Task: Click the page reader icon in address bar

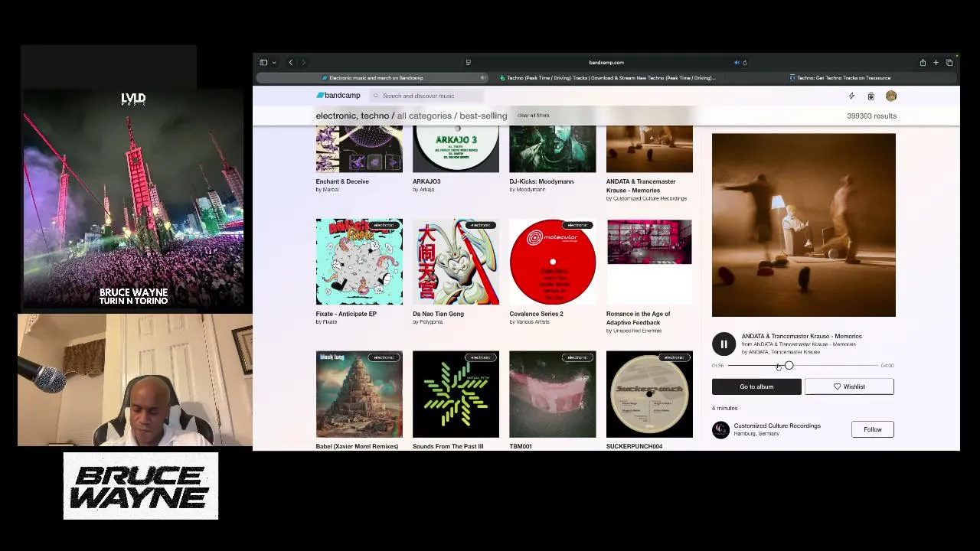Action: 468,63
